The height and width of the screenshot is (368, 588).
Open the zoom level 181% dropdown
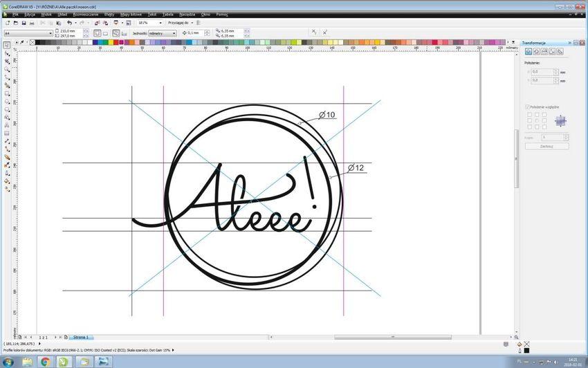click(x=160, y=23)
